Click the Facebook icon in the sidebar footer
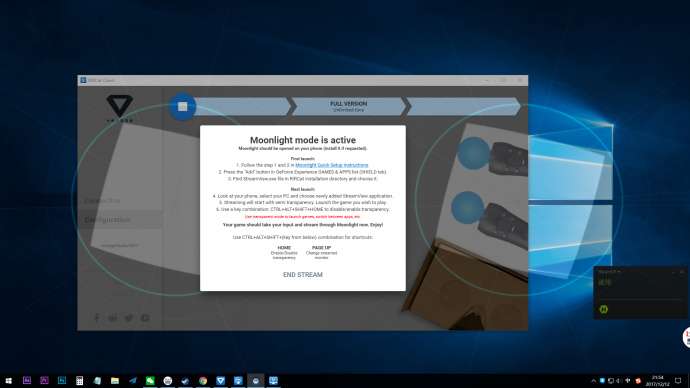 pos(97,318)
